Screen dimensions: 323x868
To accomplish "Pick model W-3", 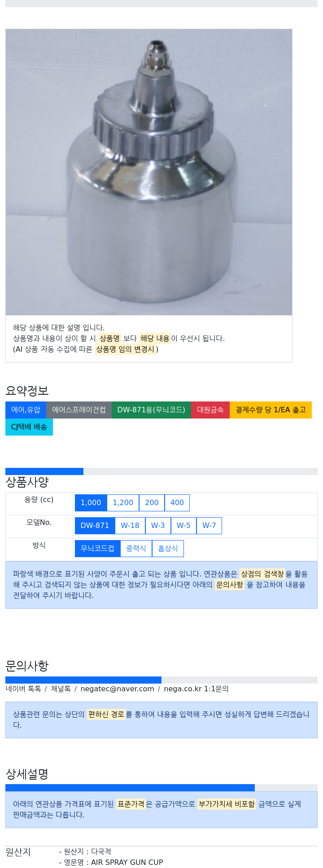I will pos(158,525).
